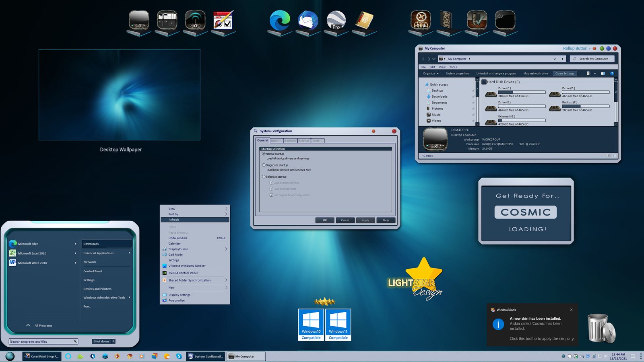Click the Windows 11 Compatible badge
The width and height of the screenshot is (644, 362).
pyautogui.click(x=338, y=325)
